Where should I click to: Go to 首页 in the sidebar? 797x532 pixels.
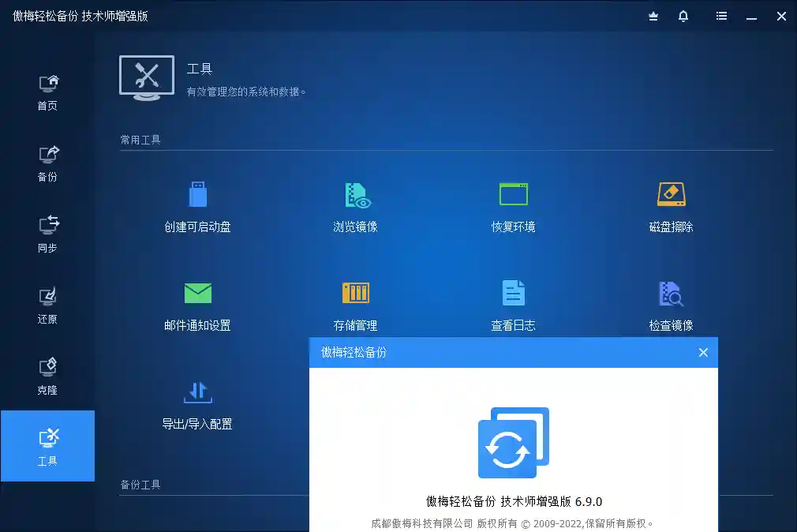point(47,91)
